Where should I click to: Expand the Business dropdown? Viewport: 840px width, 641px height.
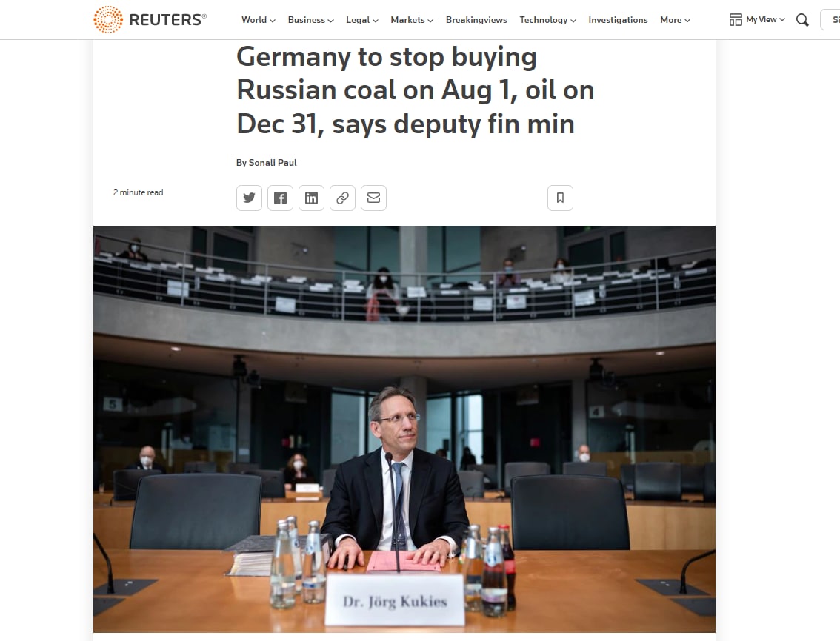click(x=310, y=20)
